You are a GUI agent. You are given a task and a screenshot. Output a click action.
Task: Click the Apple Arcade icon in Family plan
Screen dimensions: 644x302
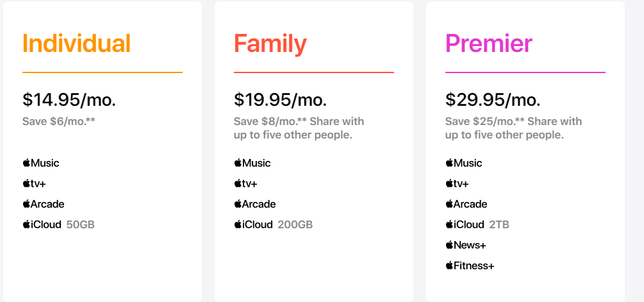[x=255, y=204]
